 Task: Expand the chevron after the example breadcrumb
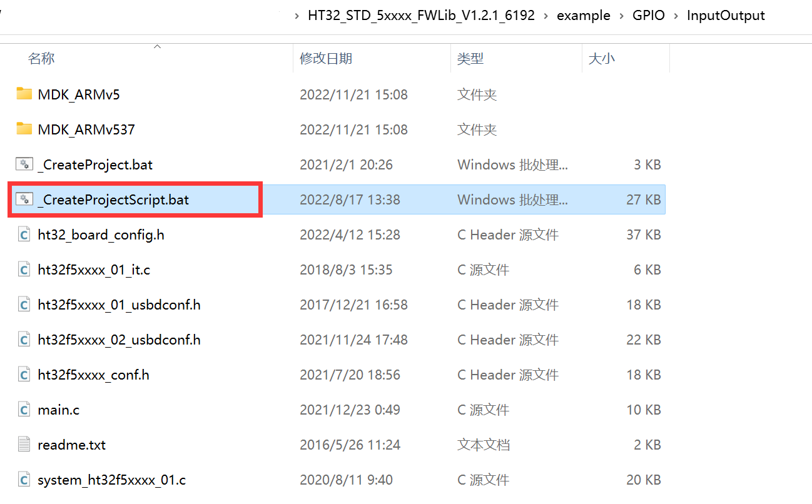(x=622, y=16)
